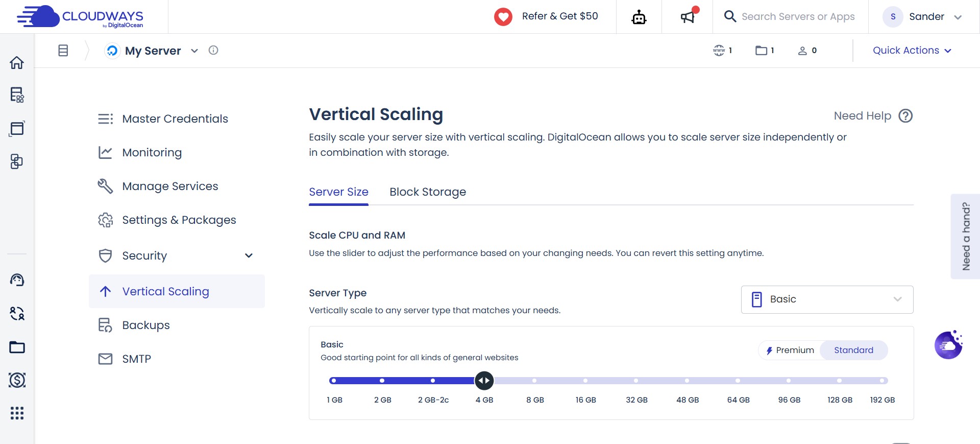
Task: Click the server info icon next to My Server
Action: [213, 50]
